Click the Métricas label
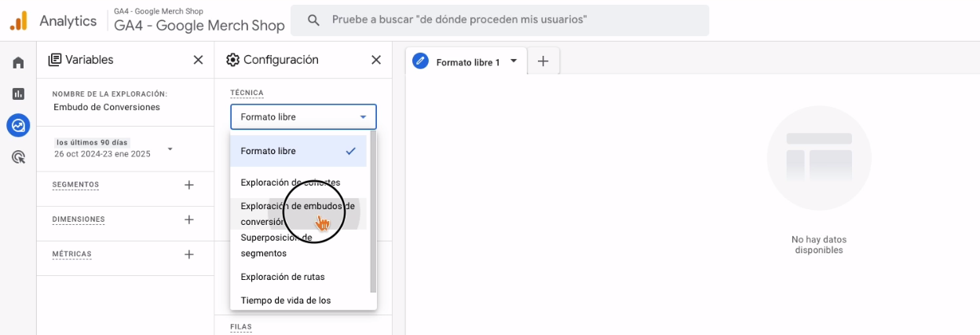The height and width of the screenshot is (335, 980). click(71, 254)
